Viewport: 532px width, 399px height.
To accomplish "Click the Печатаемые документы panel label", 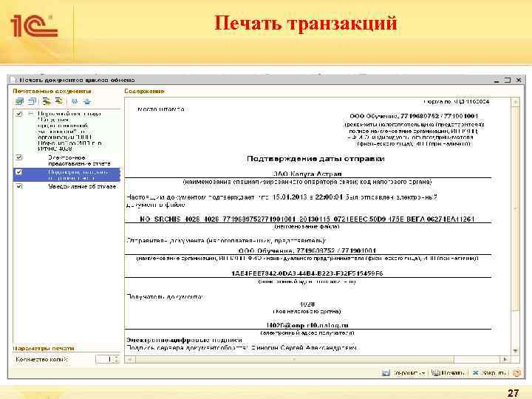I will pyautogui.click(x=52, y=91).
